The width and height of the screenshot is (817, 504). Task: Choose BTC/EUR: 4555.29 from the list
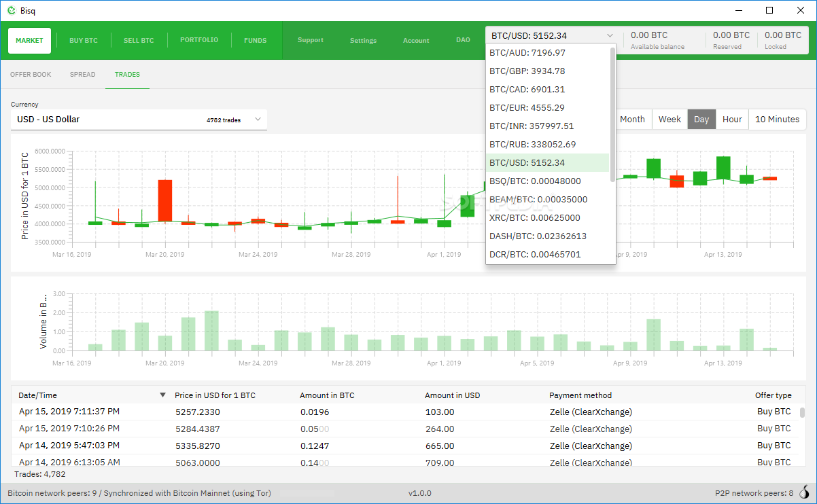[x=548, y=107]
